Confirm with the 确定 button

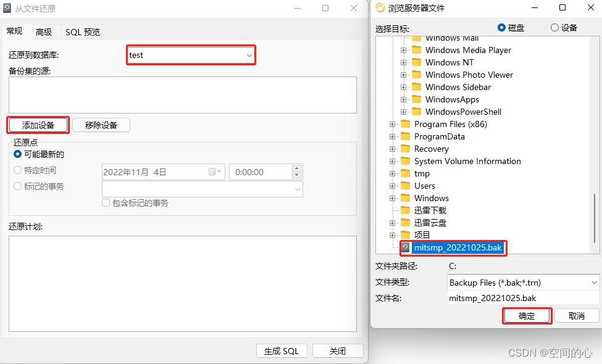click(x=527, y=316)
